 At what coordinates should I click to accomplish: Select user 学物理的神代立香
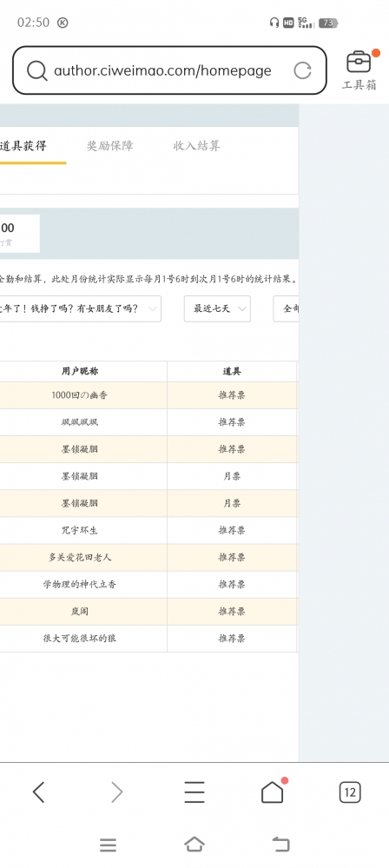80,585
